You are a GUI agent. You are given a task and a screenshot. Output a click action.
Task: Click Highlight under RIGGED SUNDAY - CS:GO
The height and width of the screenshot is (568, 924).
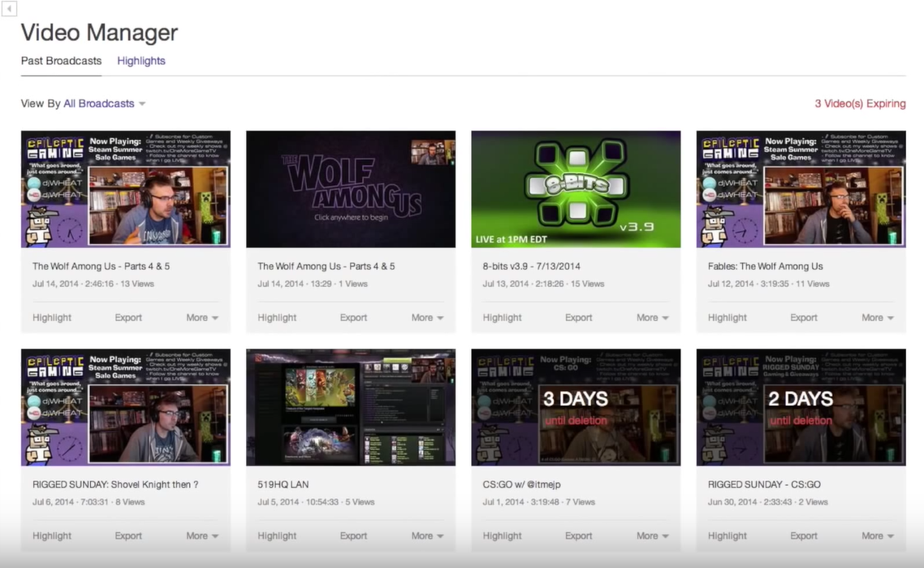pos(728,535)
